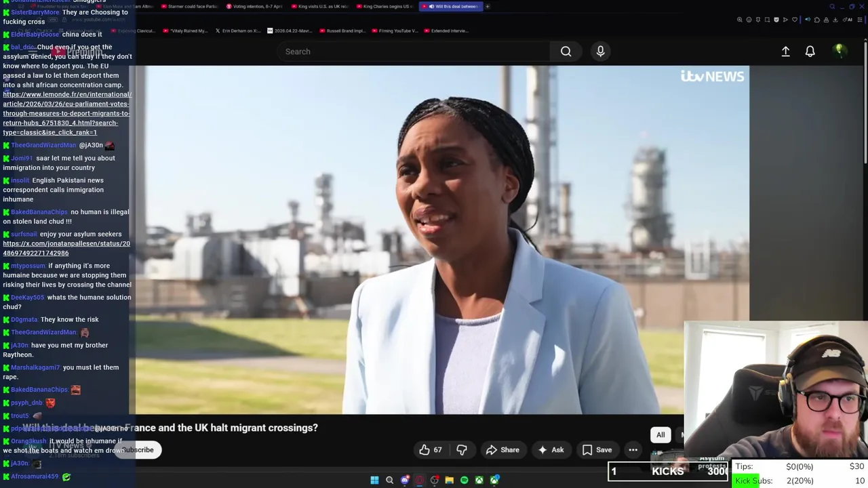Open Windows taskbar search
The height and width of the screenshot is (488, 868).
pos(389,480)
